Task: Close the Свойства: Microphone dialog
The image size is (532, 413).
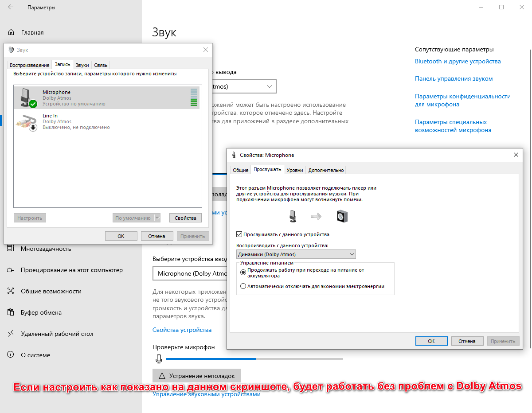Action: (x=516, y=155)
